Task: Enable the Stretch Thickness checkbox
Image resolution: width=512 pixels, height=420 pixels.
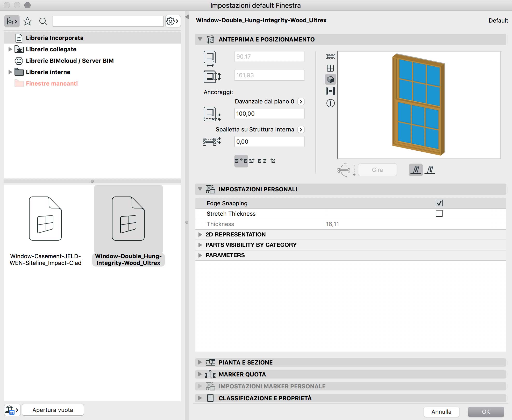Action: tap(439, 213)
